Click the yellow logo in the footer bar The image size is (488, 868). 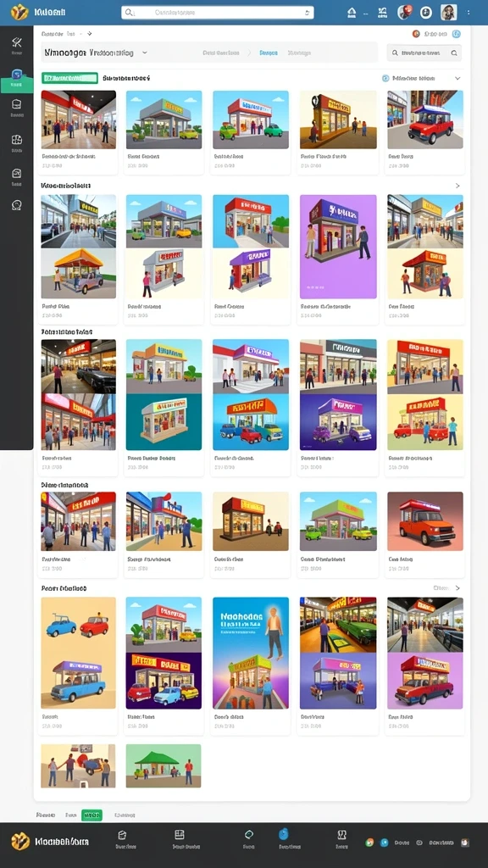click(x=20, y=842)
